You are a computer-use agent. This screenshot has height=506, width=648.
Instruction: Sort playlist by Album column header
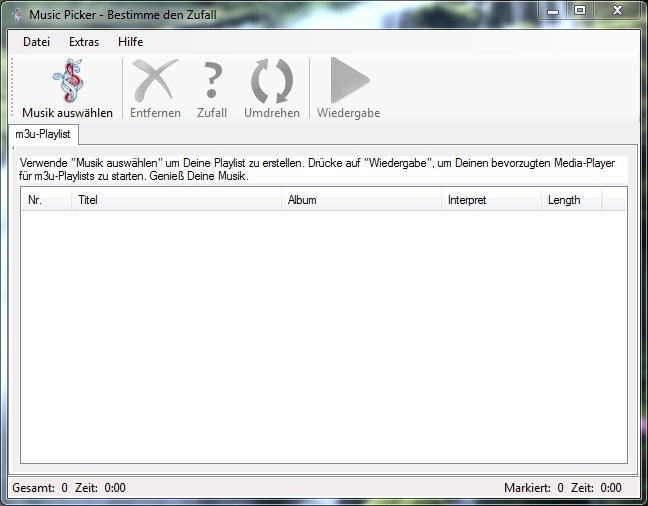[x=361, y=200]
